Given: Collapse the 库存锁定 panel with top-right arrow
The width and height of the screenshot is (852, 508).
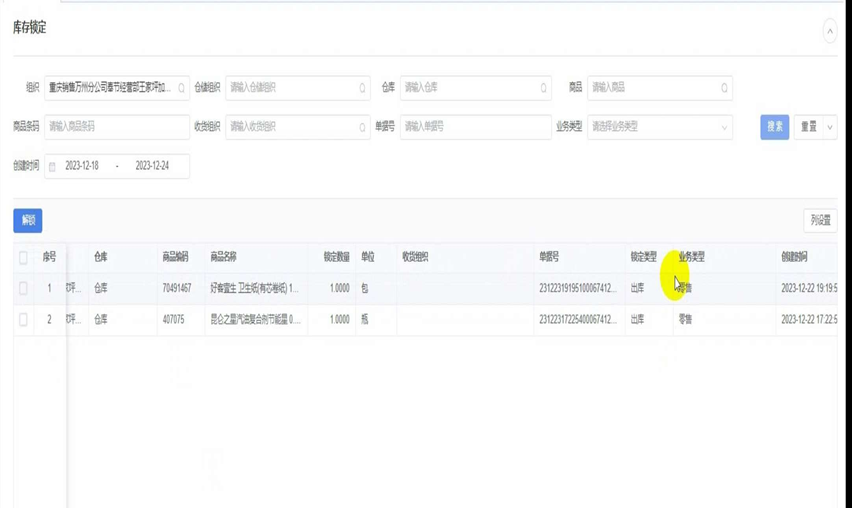Looking at the screenshot, I should click(829, 31).
